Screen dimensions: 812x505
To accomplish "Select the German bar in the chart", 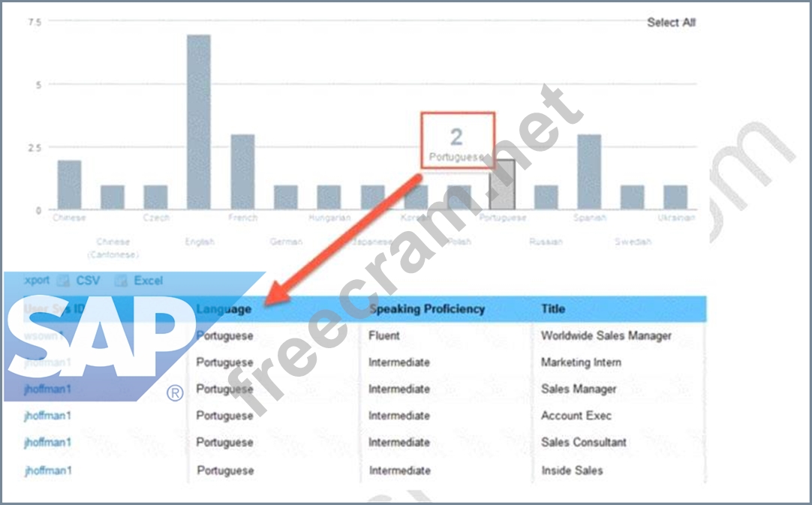I will tap(286, 197).
